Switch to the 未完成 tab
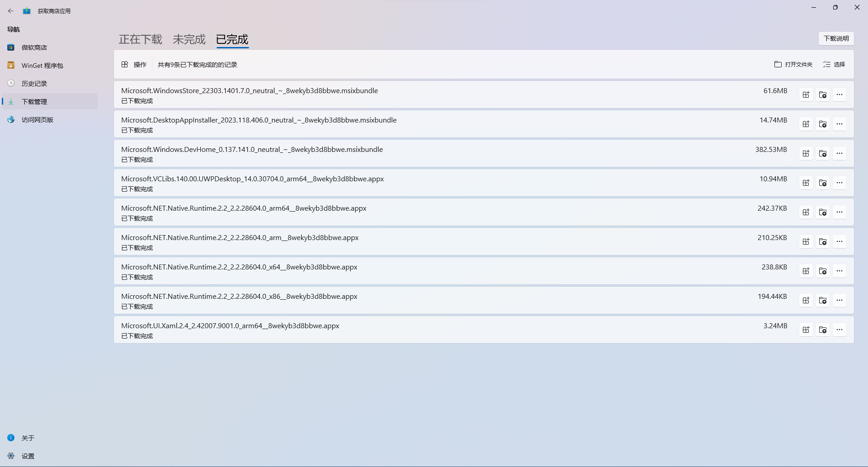868x467 pixels. 189,39
